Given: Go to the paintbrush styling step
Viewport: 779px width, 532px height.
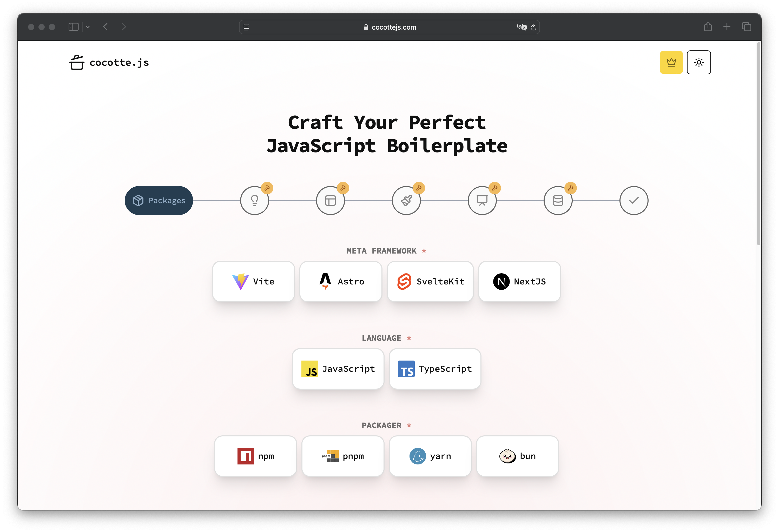Looking at the screenshot, I should (406, 200).
